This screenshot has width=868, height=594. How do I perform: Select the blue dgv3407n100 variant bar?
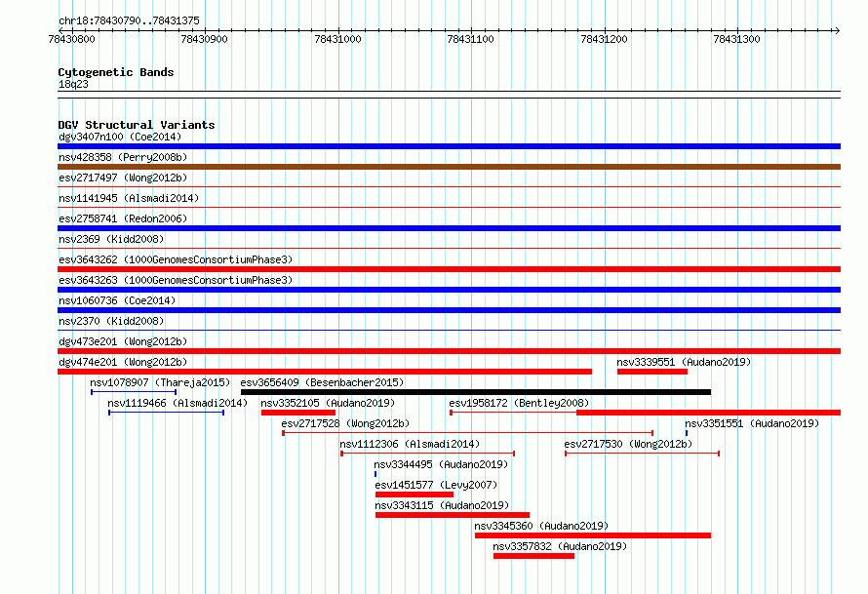pyautogui.click(x=449, y=146)
